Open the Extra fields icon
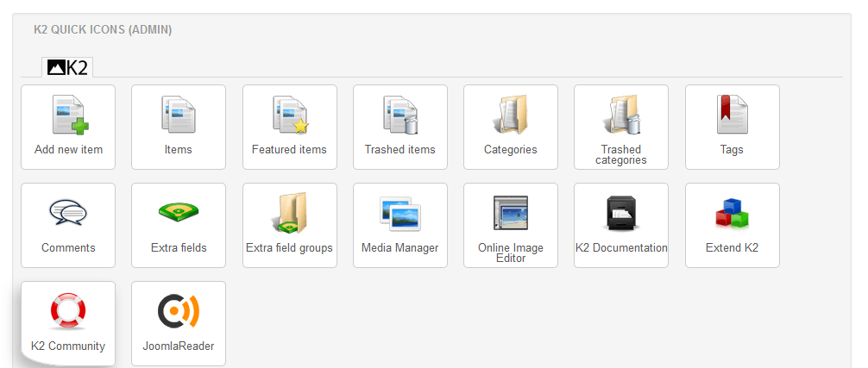The image size is (868, 368). (179, 226)
